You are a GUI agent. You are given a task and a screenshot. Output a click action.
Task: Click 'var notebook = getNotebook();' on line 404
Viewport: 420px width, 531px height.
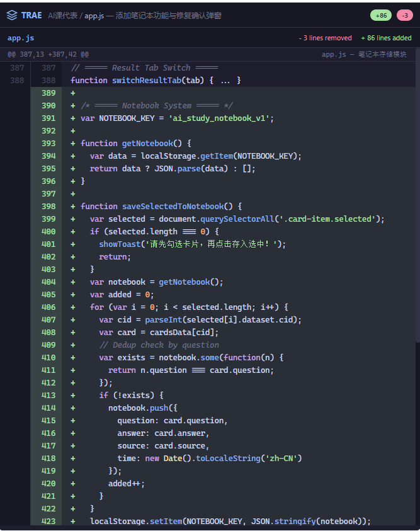coord(156,282)
